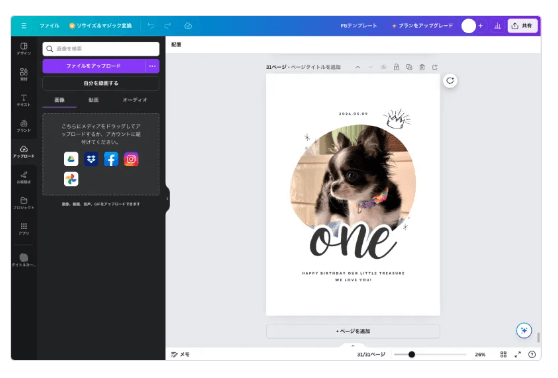The image size is (558, 378).
Task: Click the 31/31ページ page indicator
Action: (371, 355)
